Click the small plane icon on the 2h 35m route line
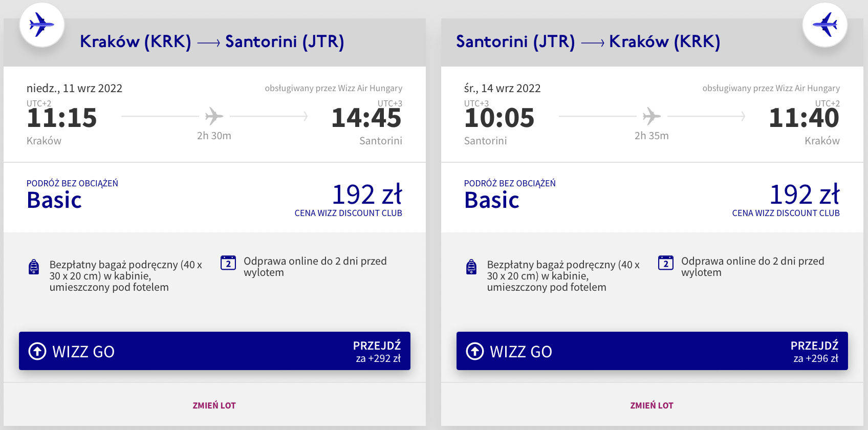The image size is (868, 430). pyautogui.click(x=652, y=116)
